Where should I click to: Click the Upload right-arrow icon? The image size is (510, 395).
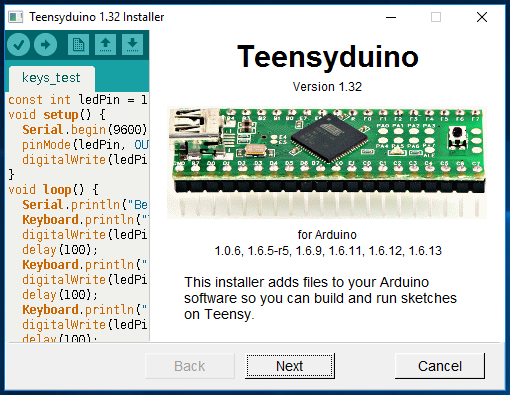45,44
